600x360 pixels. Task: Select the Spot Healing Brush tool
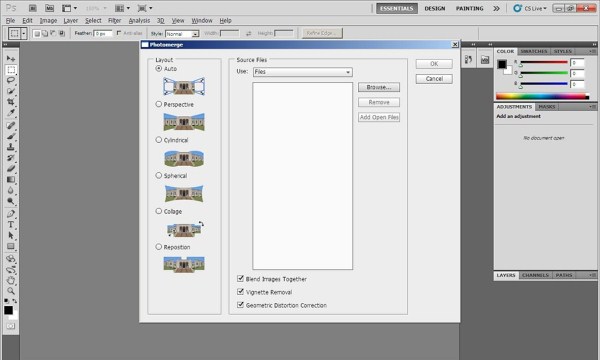11,125
